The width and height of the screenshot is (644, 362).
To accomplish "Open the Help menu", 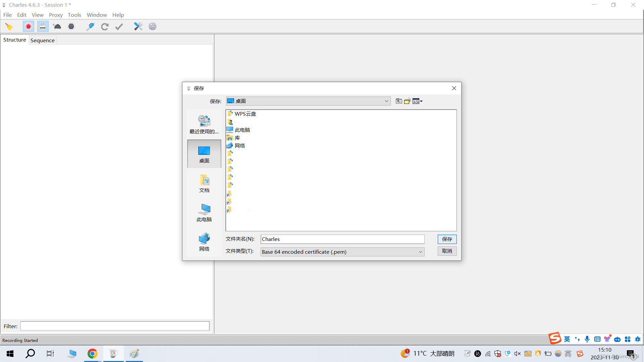I will (118, 15).
